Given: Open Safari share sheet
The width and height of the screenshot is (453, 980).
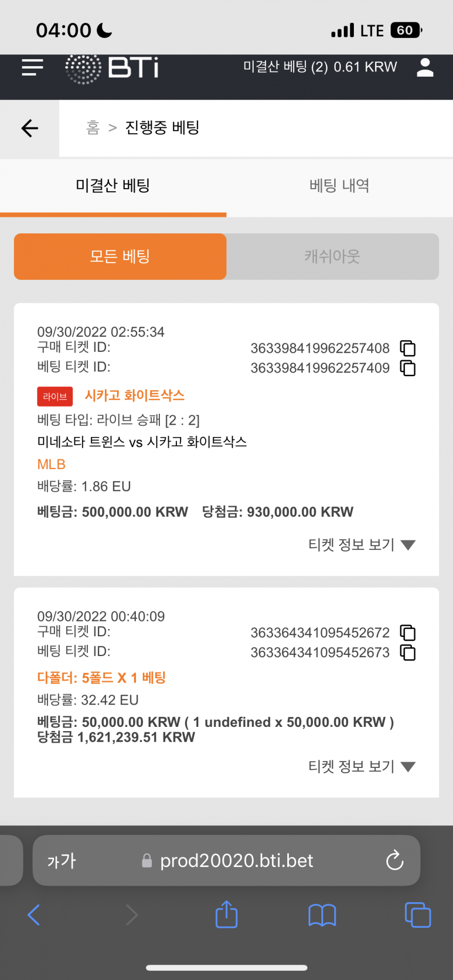Looking at the screenshot, I should pyautogui.click(x=226, y=914).
